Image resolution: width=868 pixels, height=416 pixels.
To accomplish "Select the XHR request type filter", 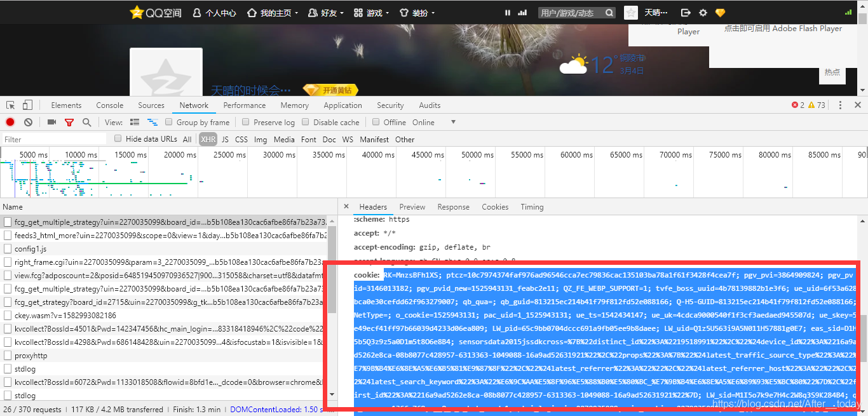I will [x=208, y=139].
